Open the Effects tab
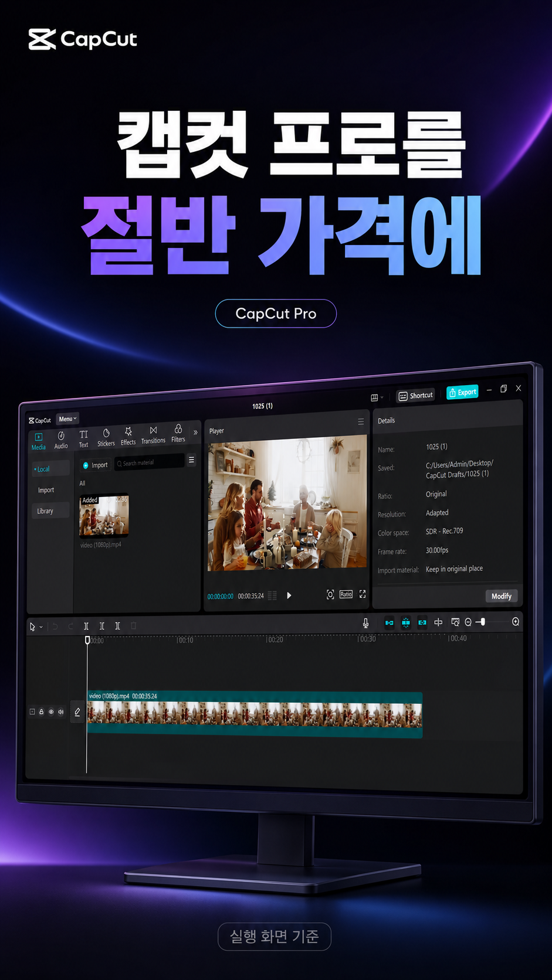The height and width of the screenshot is (980, 552). (128, 436)
